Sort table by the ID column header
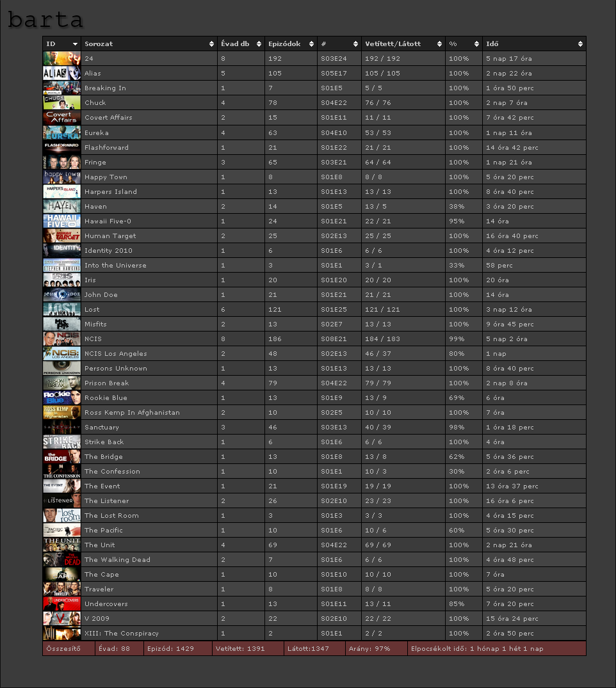616x688 pixels. (62, 44)
